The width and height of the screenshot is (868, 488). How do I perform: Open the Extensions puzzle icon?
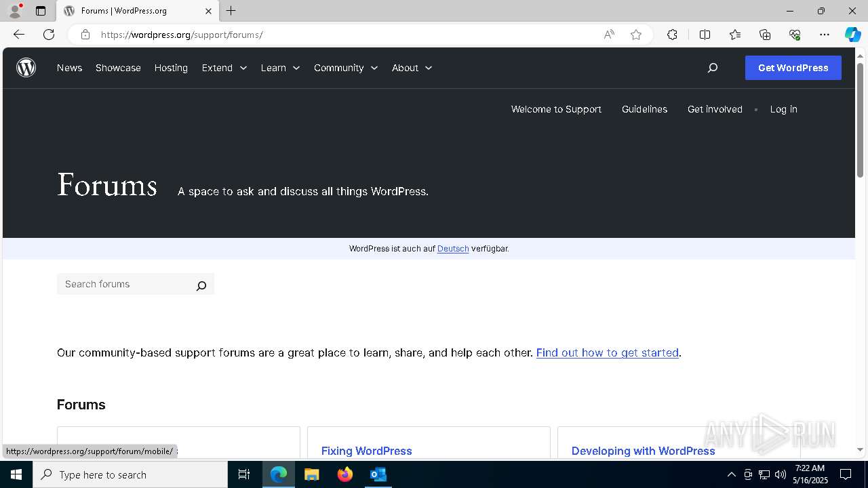[x=672, y=35]
